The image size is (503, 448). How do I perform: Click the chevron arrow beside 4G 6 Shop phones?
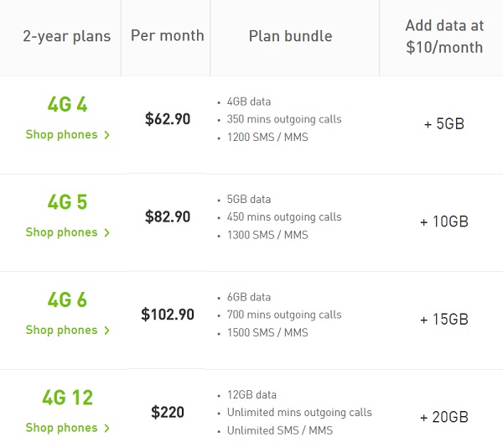point(107,331)
